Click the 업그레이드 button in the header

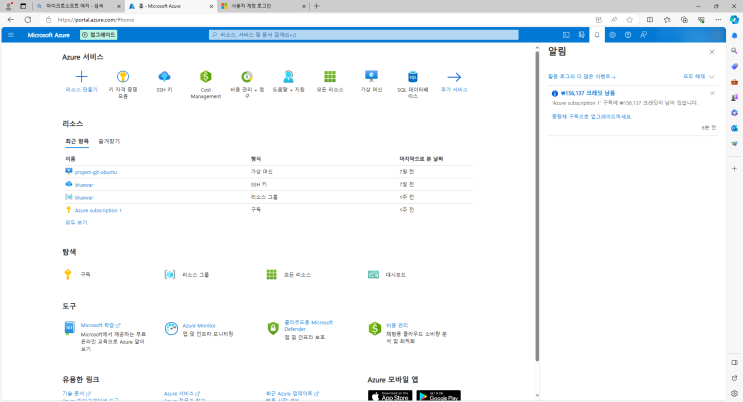pyautogui.click(x=99, y=35)
